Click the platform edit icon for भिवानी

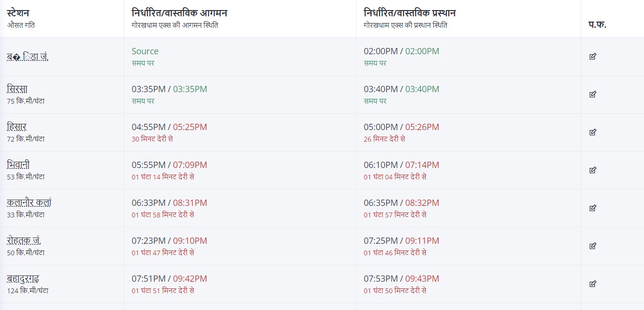(x=593, y=170)
